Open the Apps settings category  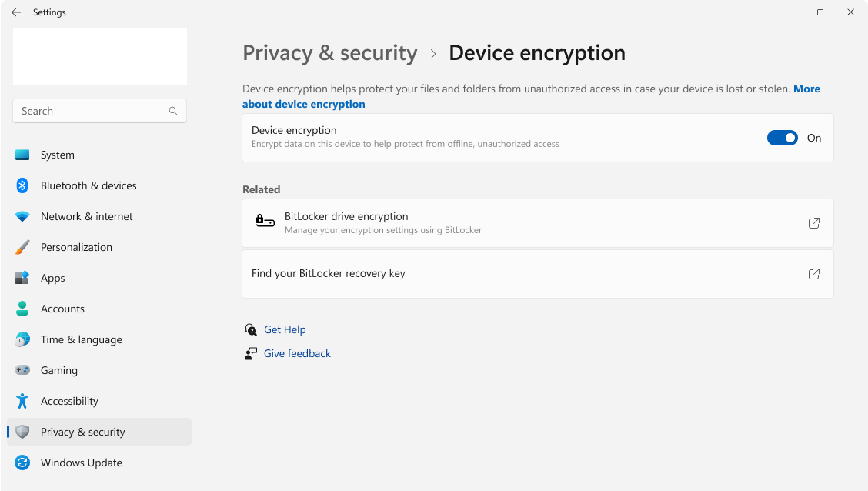(99, 278)
